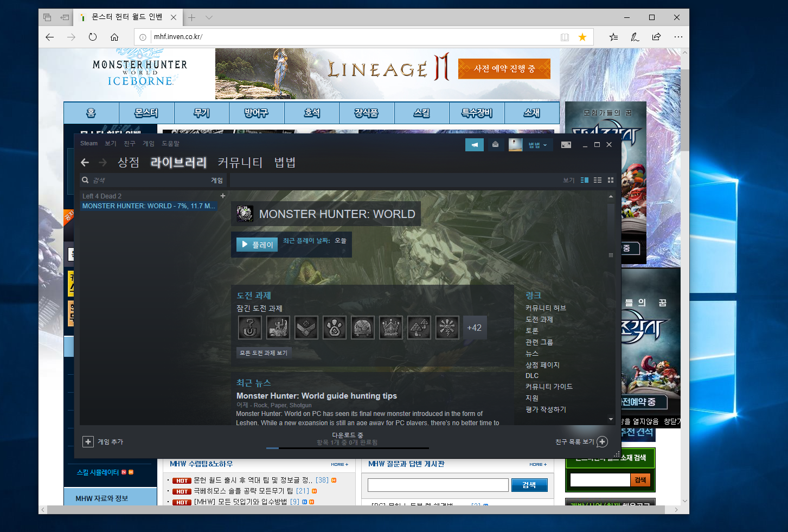This screenshot has width=788, height=532.
Task: Open Steam announcements megaphone icon
Action: pos(474,145)
